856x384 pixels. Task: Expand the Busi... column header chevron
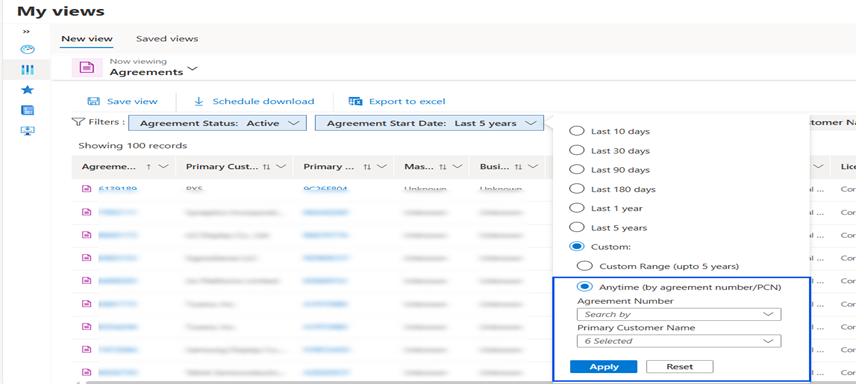[x=533, y=167]
